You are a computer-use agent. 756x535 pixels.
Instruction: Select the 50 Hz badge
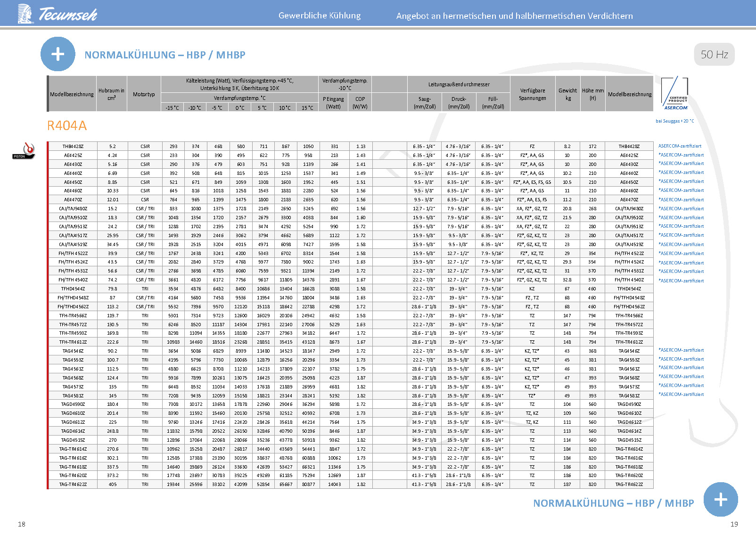pyautogui.click(x=714, y=54)
